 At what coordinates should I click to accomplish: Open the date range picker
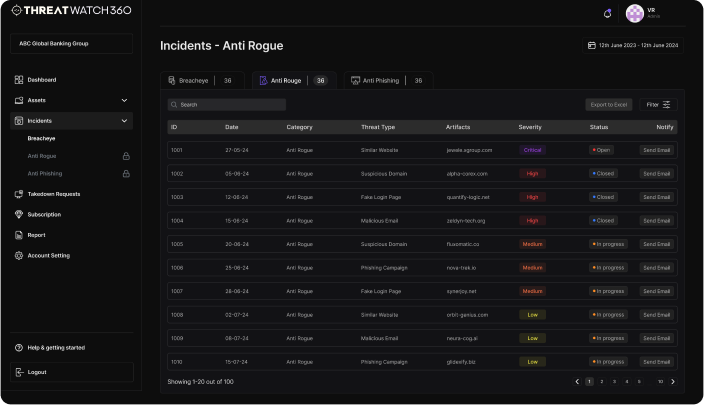[x=633, y=45]
